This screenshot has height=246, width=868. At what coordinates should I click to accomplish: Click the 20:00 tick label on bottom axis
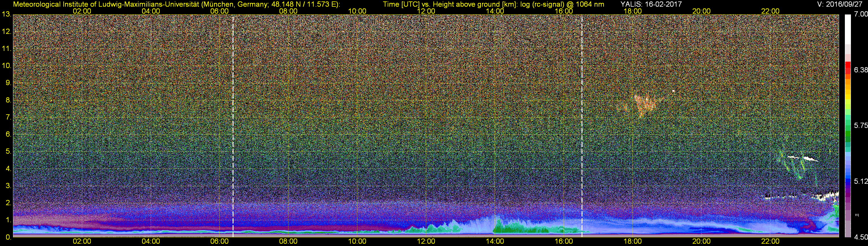(x=702, y=241)
